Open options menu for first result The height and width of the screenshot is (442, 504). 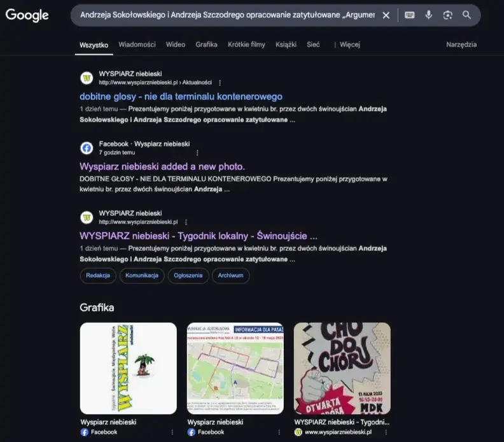(x=220, y=83)
